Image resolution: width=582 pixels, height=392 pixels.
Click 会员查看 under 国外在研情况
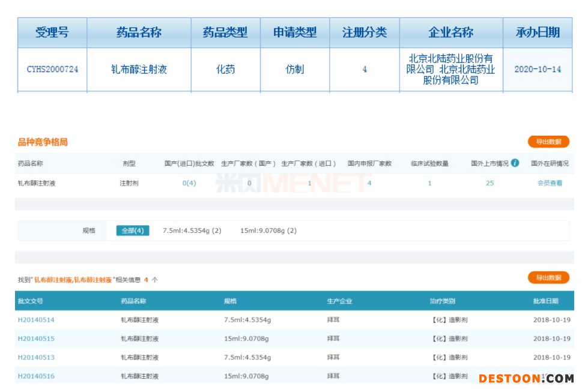pyautogui.click(x=550, y=183)
